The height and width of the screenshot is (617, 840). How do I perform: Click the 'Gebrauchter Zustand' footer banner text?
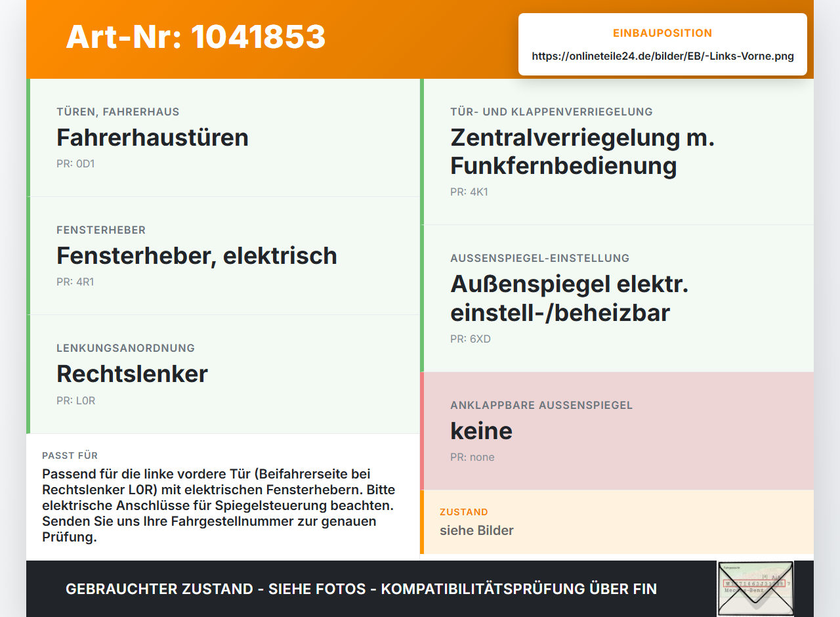coord(361,589)
